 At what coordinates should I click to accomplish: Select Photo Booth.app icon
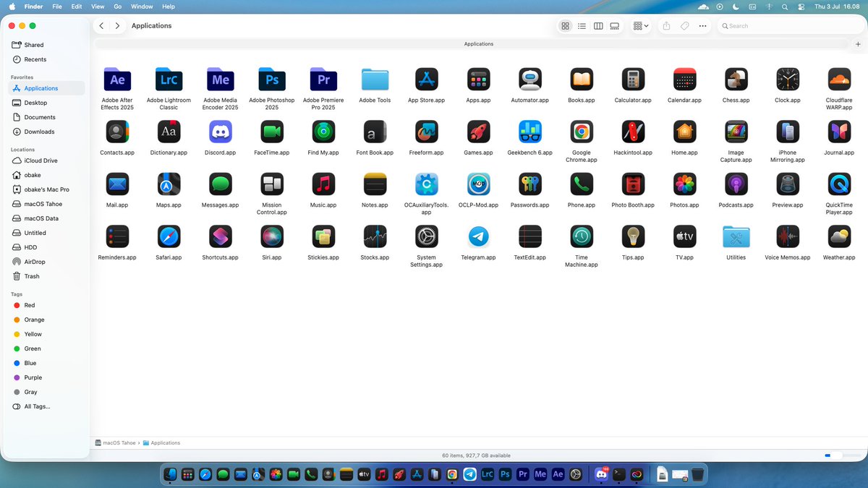(x=633, y=184)
